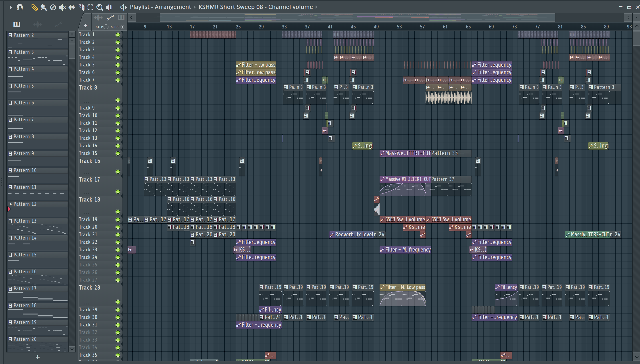
Task: Mute Track 28 with green LED
Action: point(118,302)
